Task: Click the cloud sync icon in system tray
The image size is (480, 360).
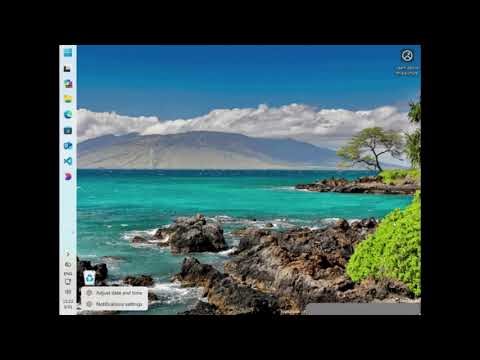Action: point(68,265)
